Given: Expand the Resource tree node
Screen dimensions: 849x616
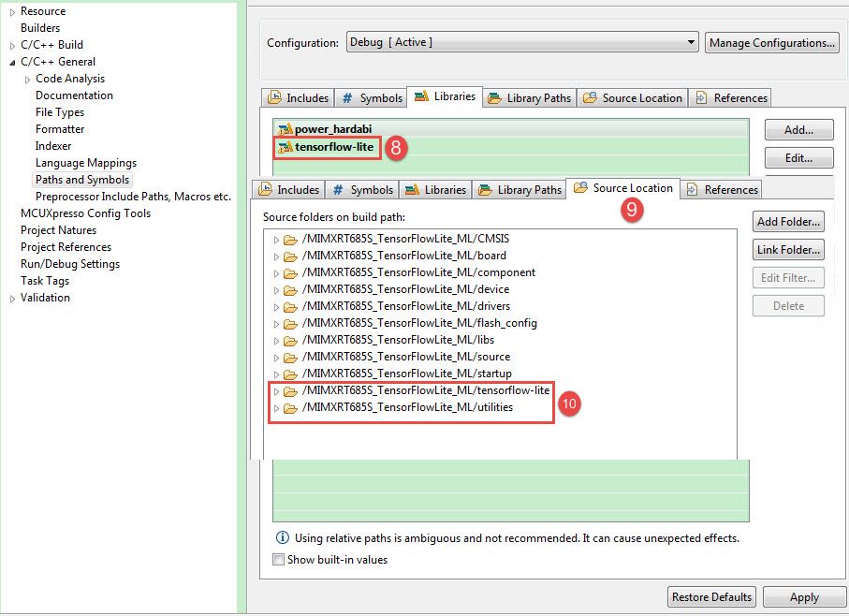Looking at the screenshot, I should (x=12, y=12).
